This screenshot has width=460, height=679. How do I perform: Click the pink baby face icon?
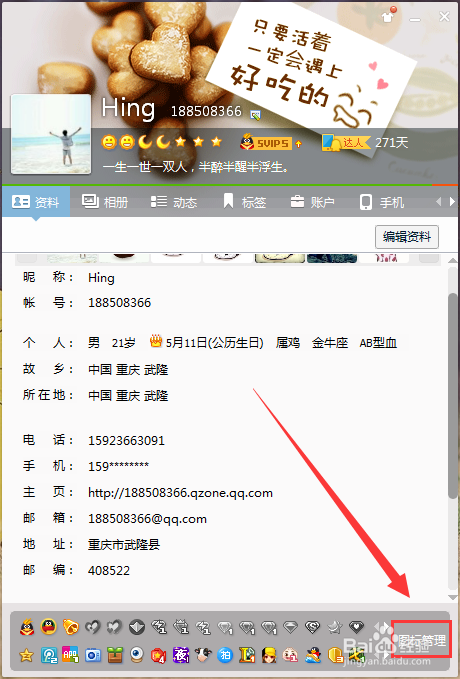(x=290, y=655)
